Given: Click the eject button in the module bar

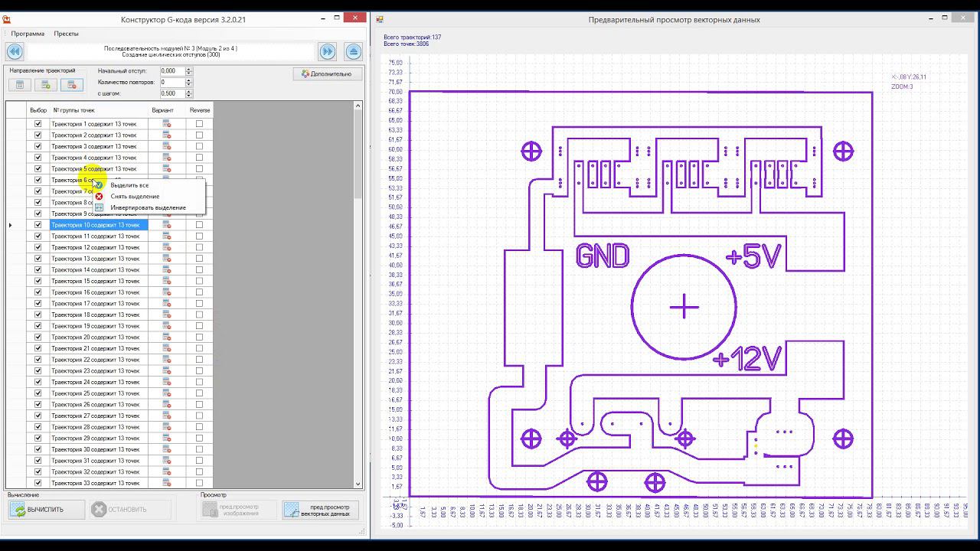Looking at the screenshot, I should [353, 51].
